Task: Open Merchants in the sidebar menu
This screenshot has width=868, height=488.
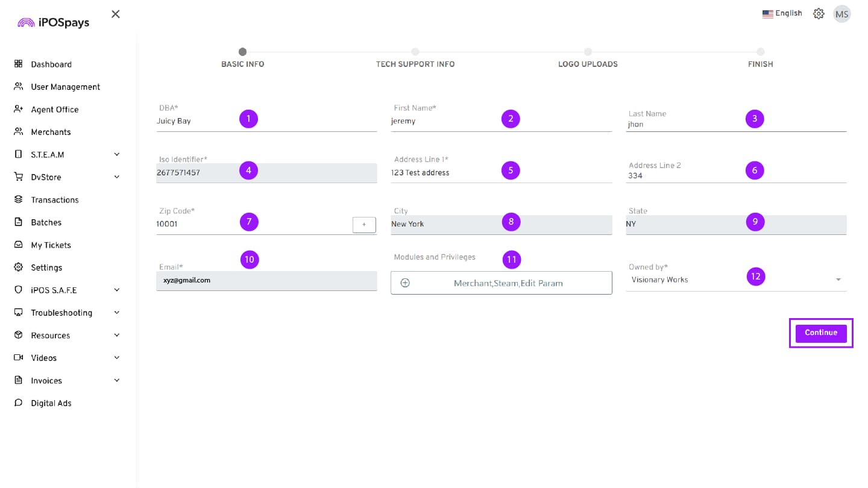Action: point(51,132)
